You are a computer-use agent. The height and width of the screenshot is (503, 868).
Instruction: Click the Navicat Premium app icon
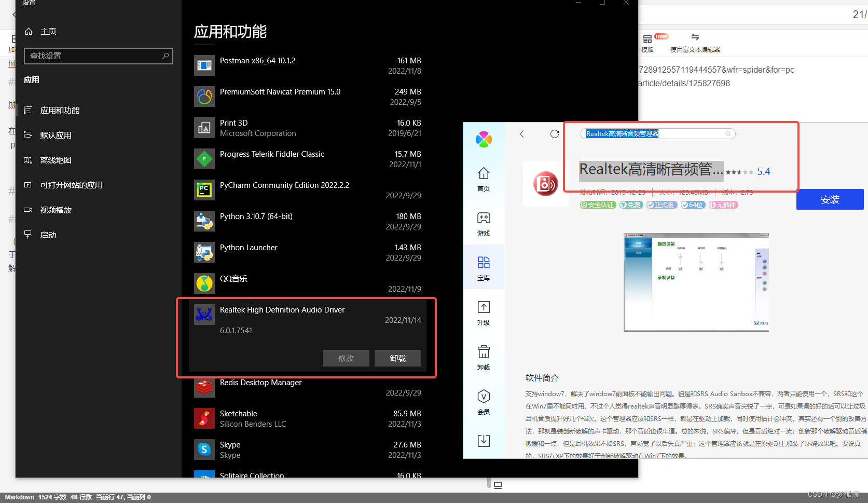point(204,97)
